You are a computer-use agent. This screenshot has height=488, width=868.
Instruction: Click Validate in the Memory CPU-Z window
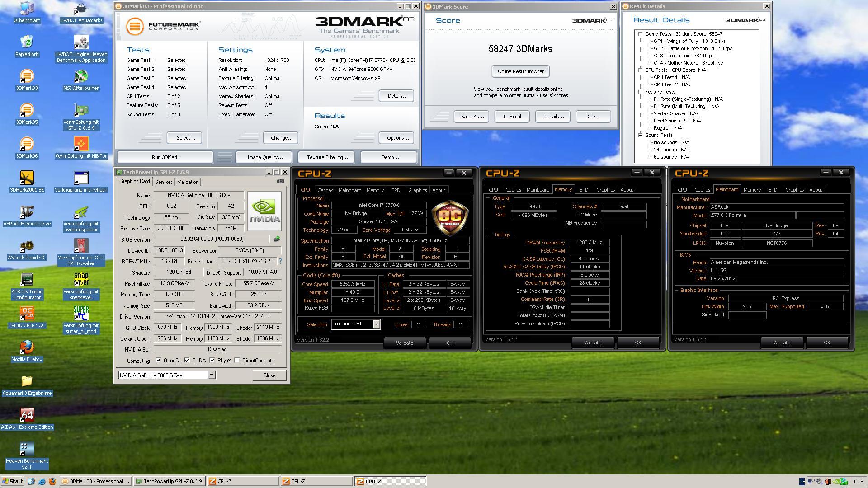(x=592, y=343)
